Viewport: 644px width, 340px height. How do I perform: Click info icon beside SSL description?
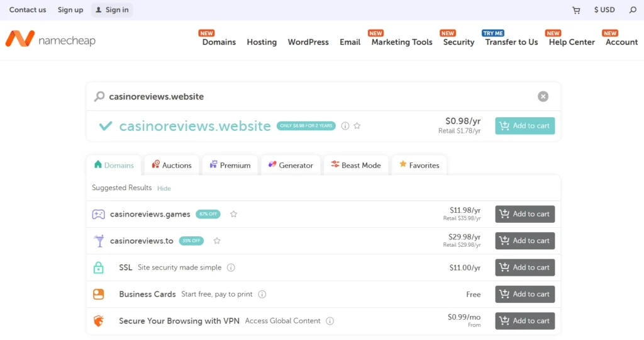pos(231,268)
